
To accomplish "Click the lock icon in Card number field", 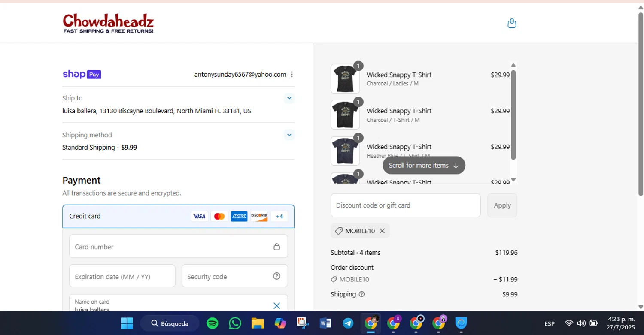I will click(277, 247).
